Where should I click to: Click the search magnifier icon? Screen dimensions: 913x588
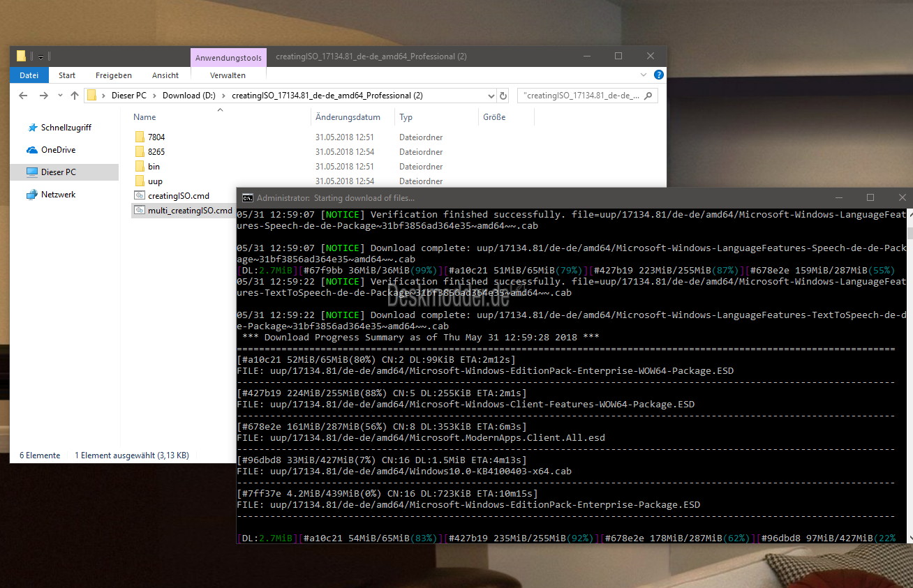tap(648, 96)
